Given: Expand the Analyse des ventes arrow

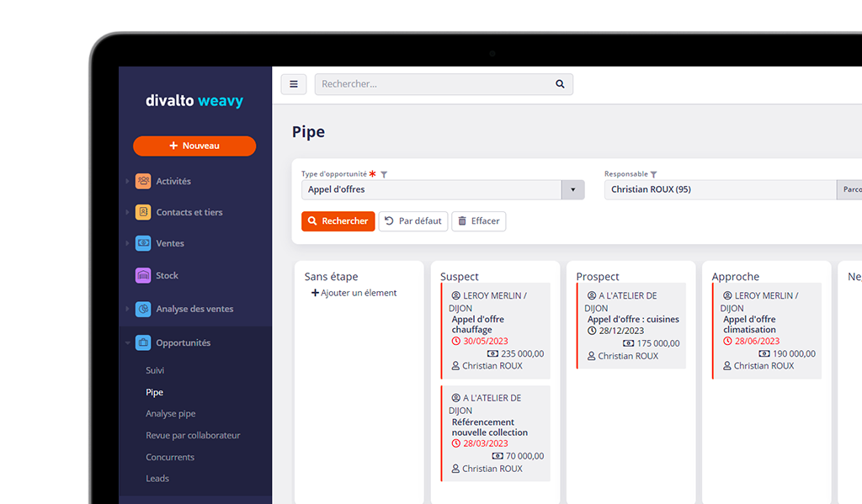Looking at the screenshot, I should pos(128,309).
